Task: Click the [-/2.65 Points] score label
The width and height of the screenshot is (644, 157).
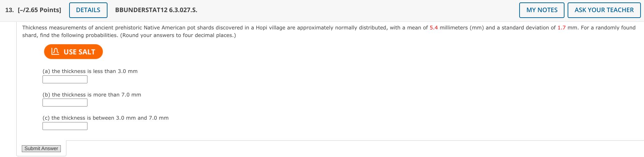Action: pos(39,10)
